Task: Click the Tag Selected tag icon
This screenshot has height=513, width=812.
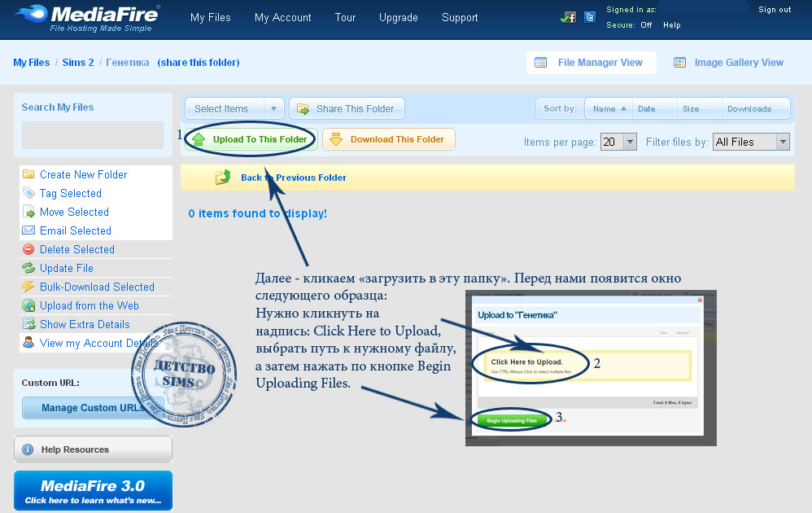Action: pos(28,193)
